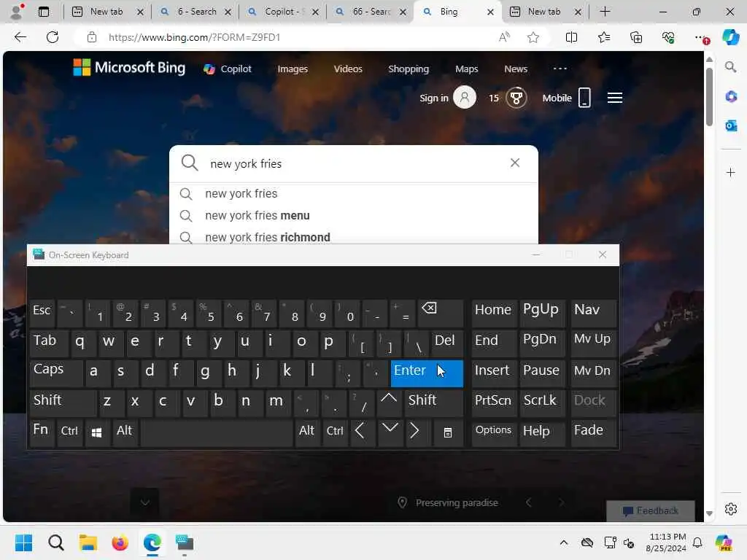Image resolution: width=747 pixels, height=560 pixels.
Task: Open Microsoft Rewards trophy icon
Action: (516, 98)
